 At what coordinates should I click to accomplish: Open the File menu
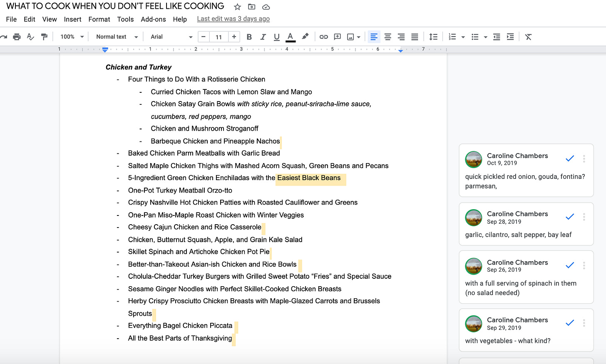tap(12, 19)
